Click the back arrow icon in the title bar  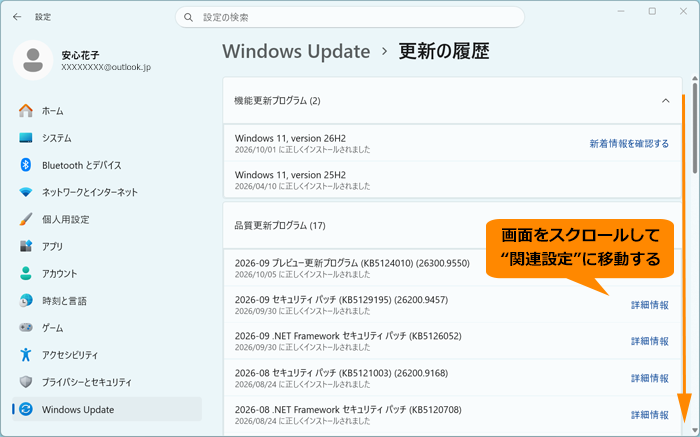(x=17, y=17)
